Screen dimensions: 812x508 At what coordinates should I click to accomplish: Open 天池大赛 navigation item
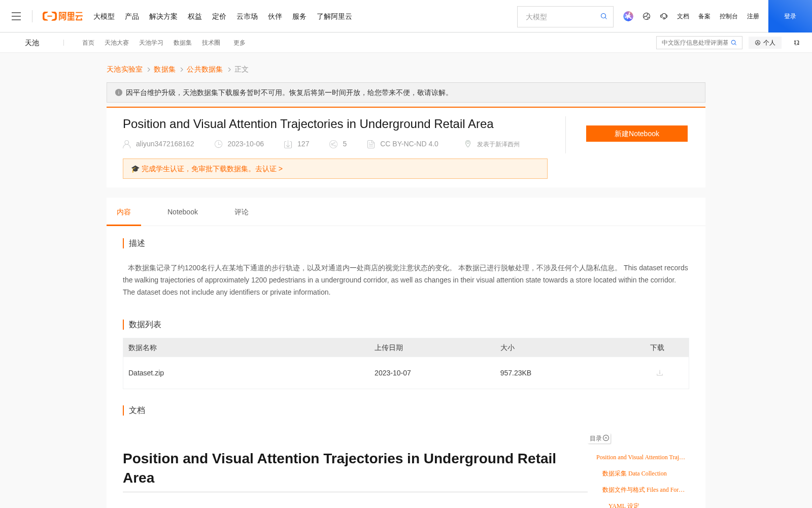click(x=117, y=43)
